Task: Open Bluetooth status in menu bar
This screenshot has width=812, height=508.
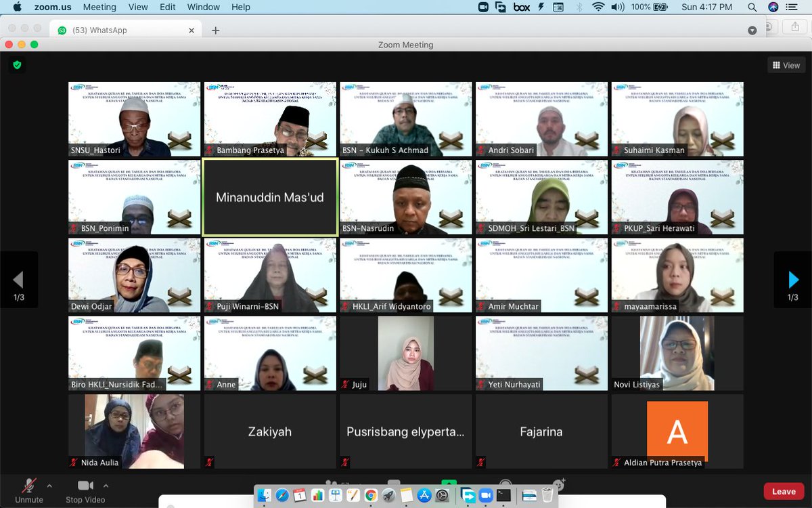Action: (x=579, y=7)
